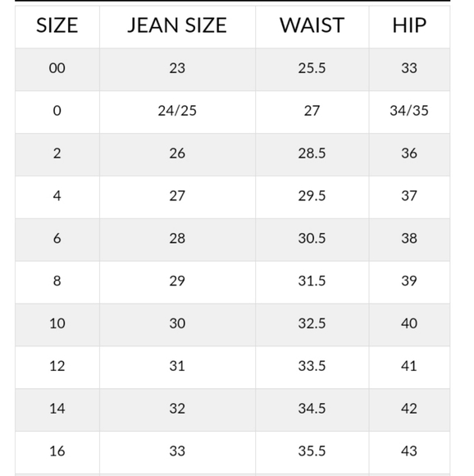Click the 28.5 waist value
The image size is (474, 476).
tap(312, 153)
